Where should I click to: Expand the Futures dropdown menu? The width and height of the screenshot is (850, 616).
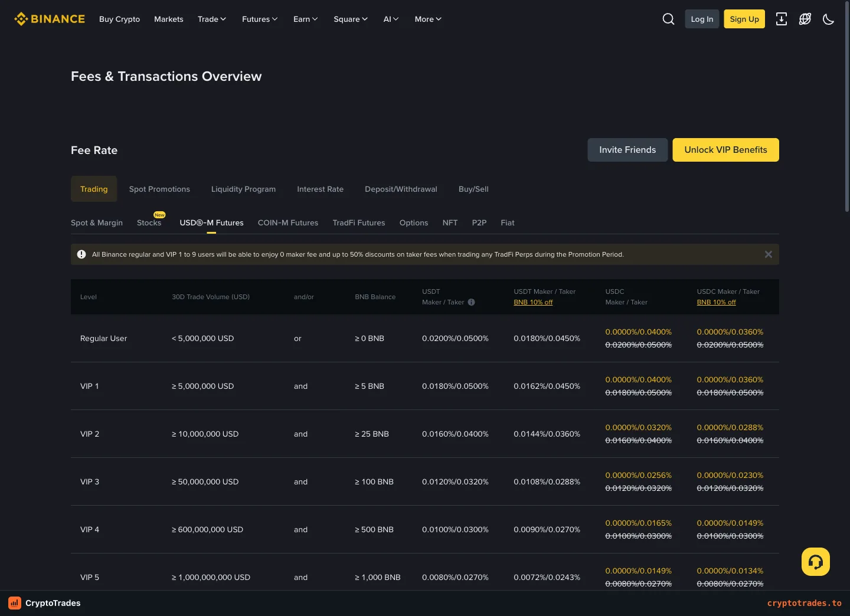(260, 19)
